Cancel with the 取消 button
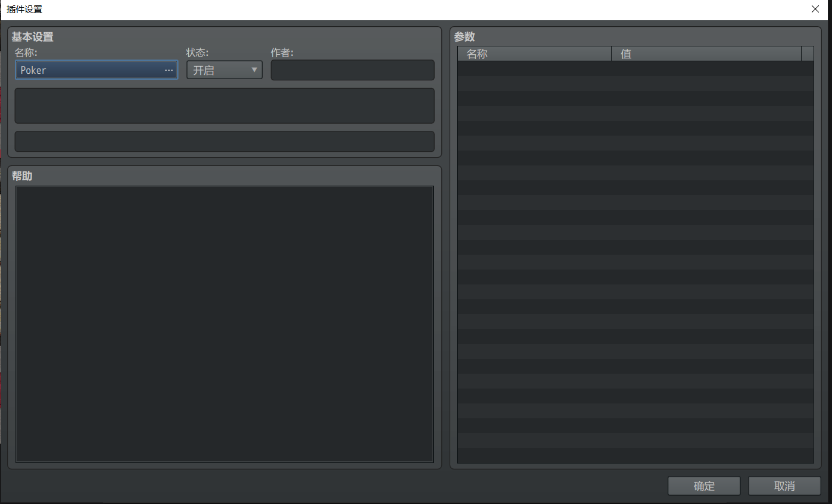Screen dimensions: 832x504 [784, 486]
